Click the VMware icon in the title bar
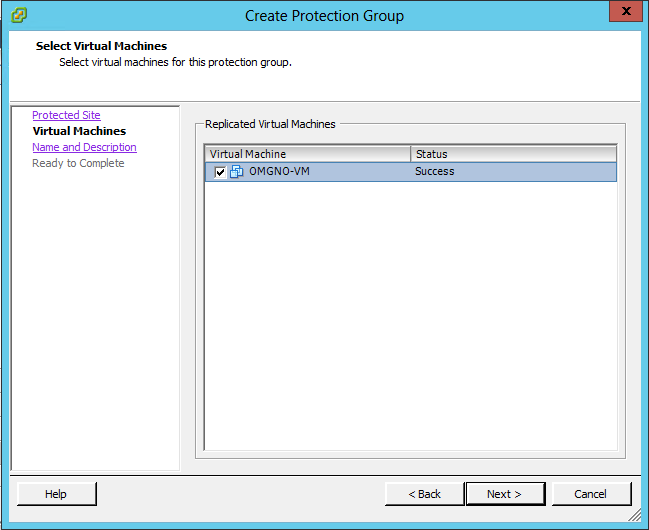 19,15
